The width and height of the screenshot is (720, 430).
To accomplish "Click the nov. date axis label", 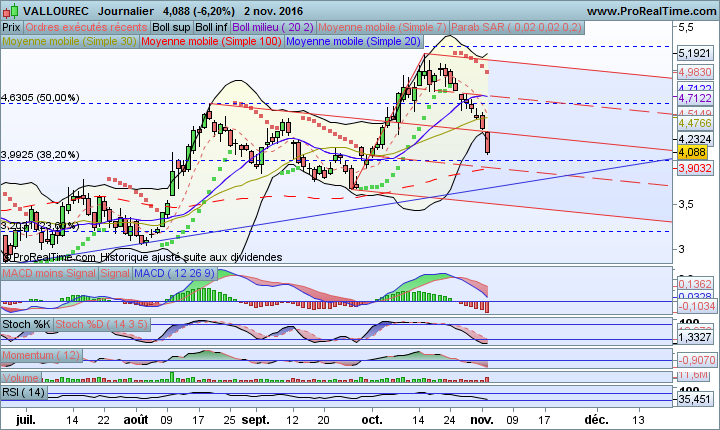I will (482, 419).
